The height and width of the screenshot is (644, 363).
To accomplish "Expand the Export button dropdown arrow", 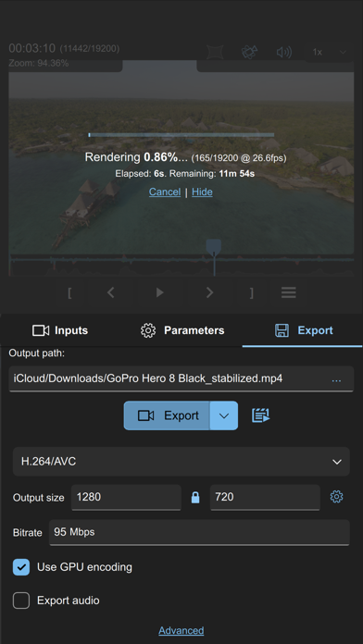I will point(224,415).
